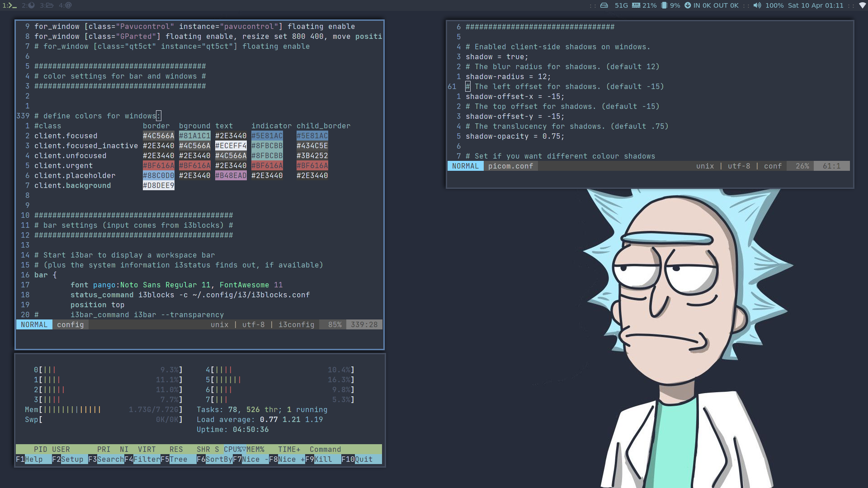Click client.focused bground swatch #81A1C1
This screenshot has width=868, height=488.
pyautogui.click(x=194, y=136)
